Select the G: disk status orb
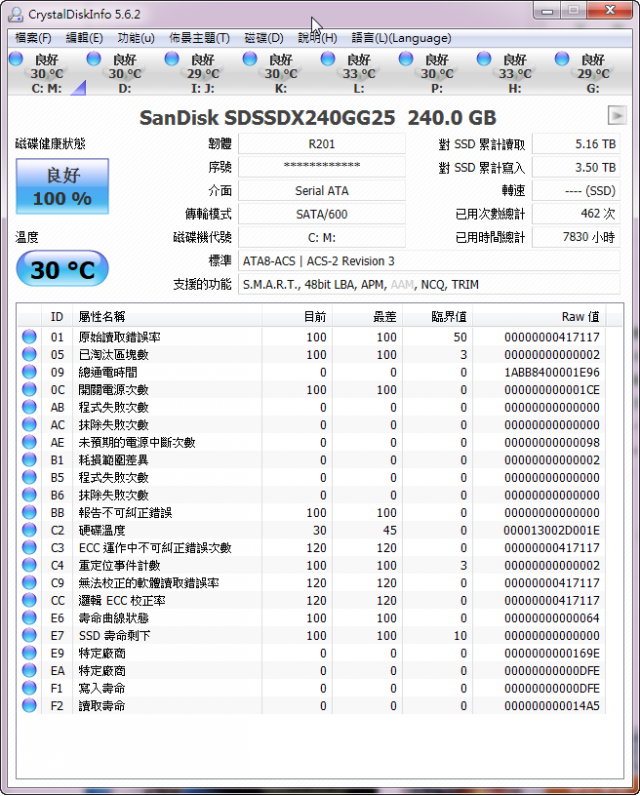 click(562, 59)
